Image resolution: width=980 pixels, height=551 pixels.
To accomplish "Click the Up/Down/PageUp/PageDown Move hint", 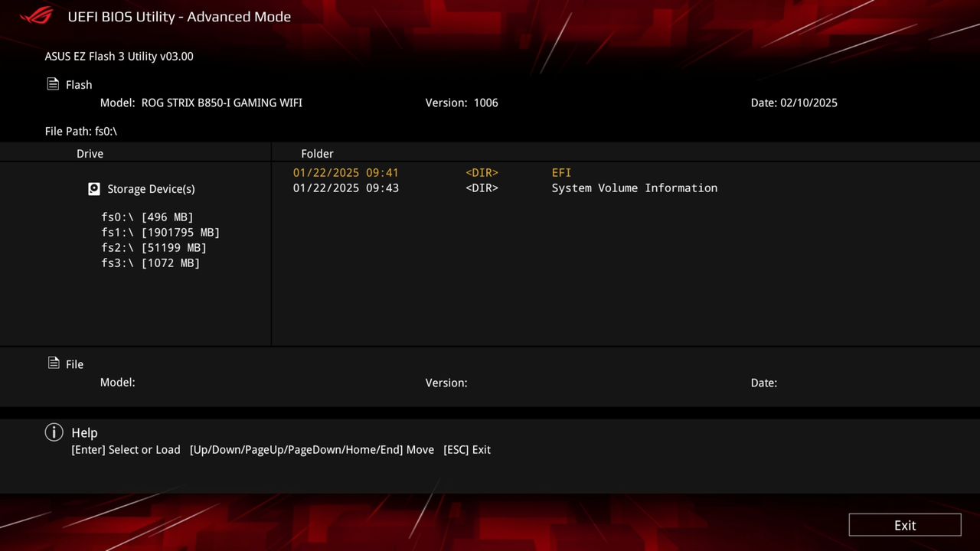I will 312,450.
